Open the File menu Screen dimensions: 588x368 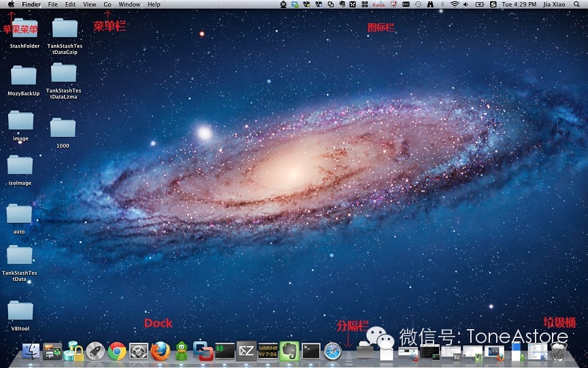[53, 4]
